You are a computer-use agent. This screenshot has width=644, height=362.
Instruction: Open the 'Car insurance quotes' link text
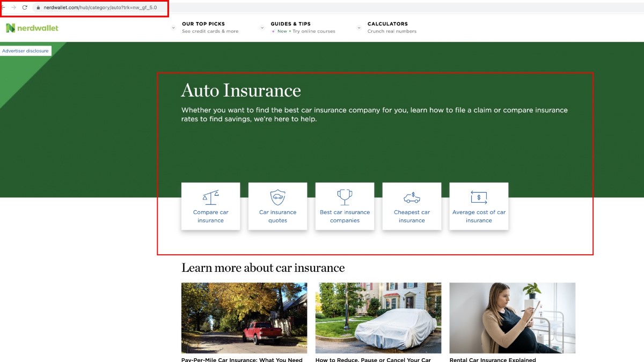[x=277, y=216]
